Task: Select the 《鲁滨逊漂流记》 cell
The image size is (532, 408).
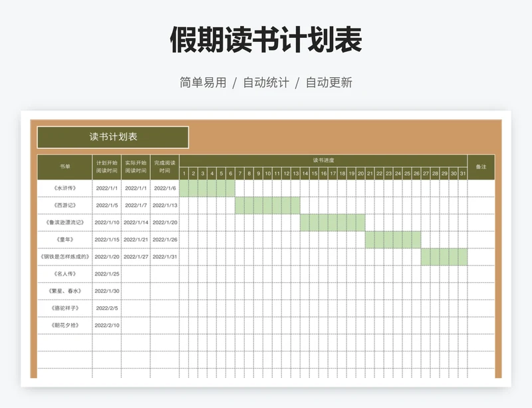Action: 65,222
